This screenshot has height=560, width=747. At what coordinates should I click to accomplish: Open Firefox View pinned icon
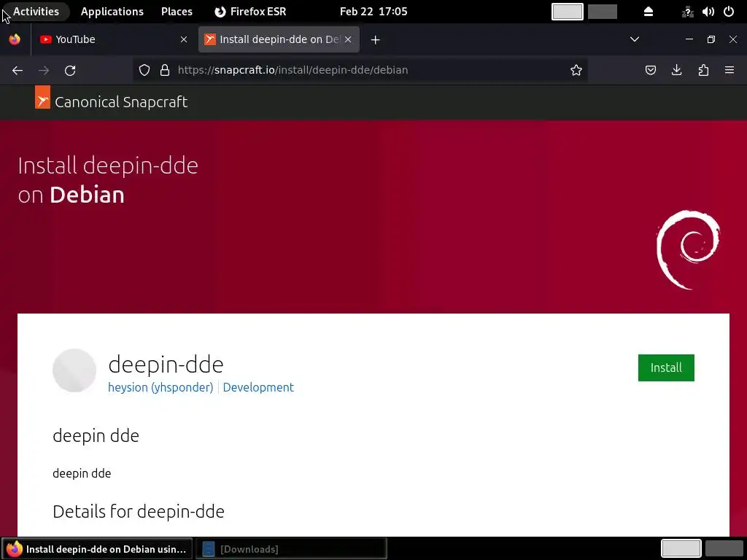(x=15, y=39)
